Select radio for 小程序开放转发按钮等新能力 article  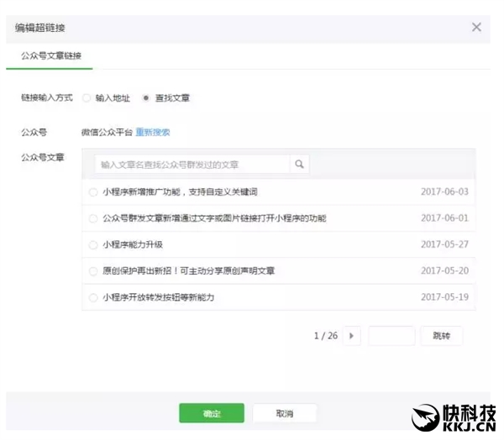[x=92, y=297]
